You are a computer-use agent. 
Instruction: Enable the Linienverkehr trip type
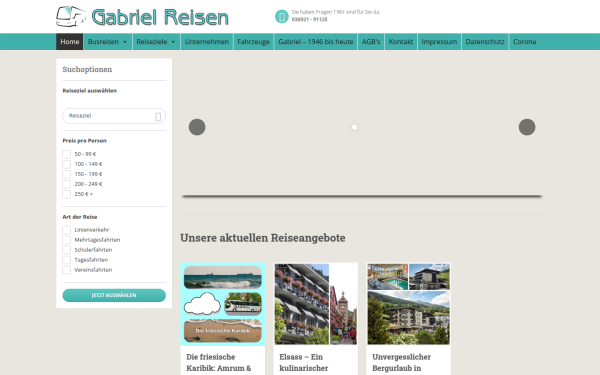click(x=67, y=230)
